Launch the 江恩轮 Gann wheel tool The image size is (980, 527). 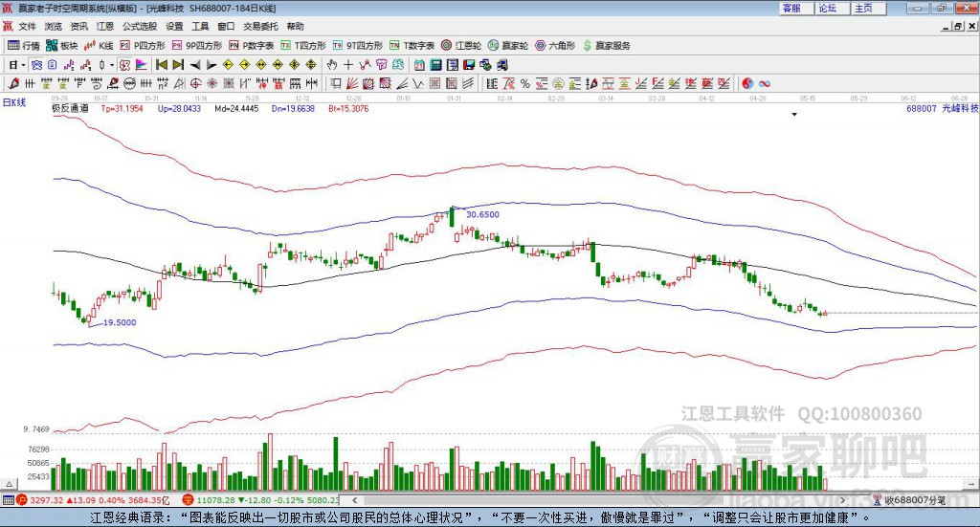[461, 45]
